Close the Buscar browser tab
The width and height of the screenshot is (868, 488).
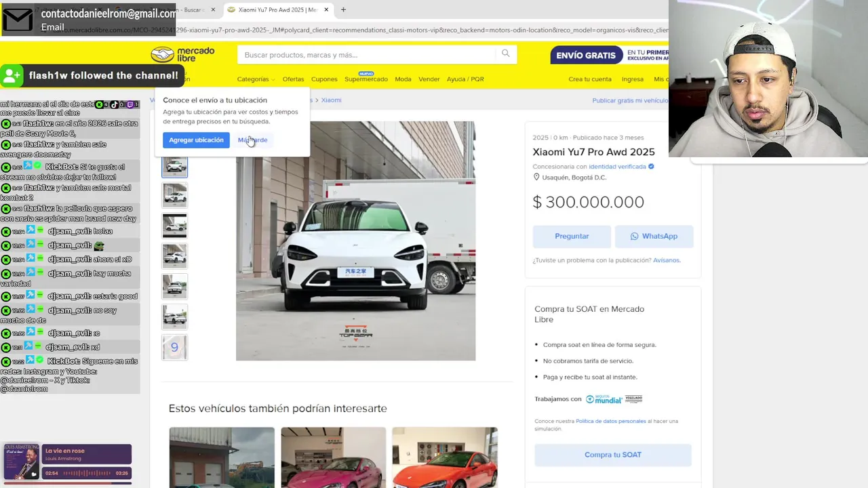pyautogui.click(x=213, y=9)
